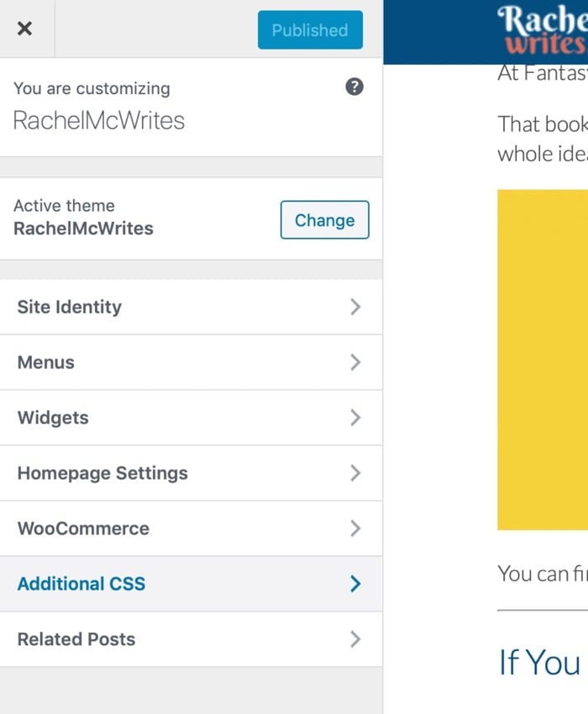Open Homepage Settings section
Viewport: 588px width, 714px height.
tap(102, 474)
